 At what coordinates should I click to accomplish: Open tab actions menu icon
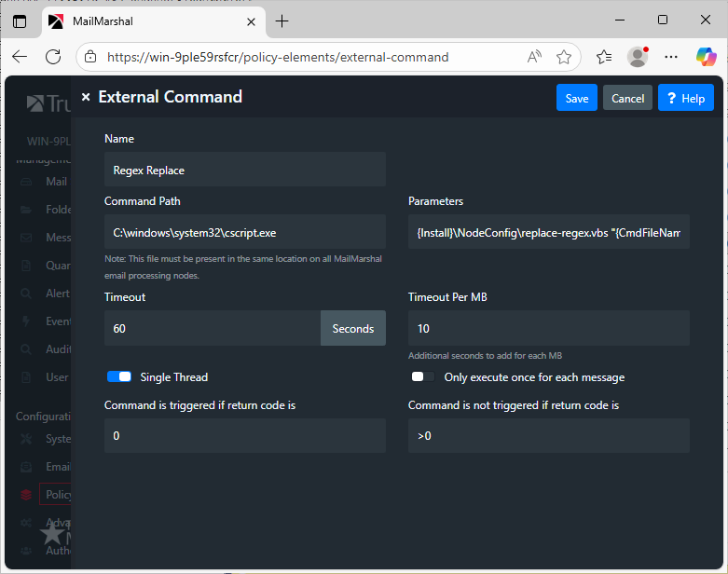click(x=20, y=20)
